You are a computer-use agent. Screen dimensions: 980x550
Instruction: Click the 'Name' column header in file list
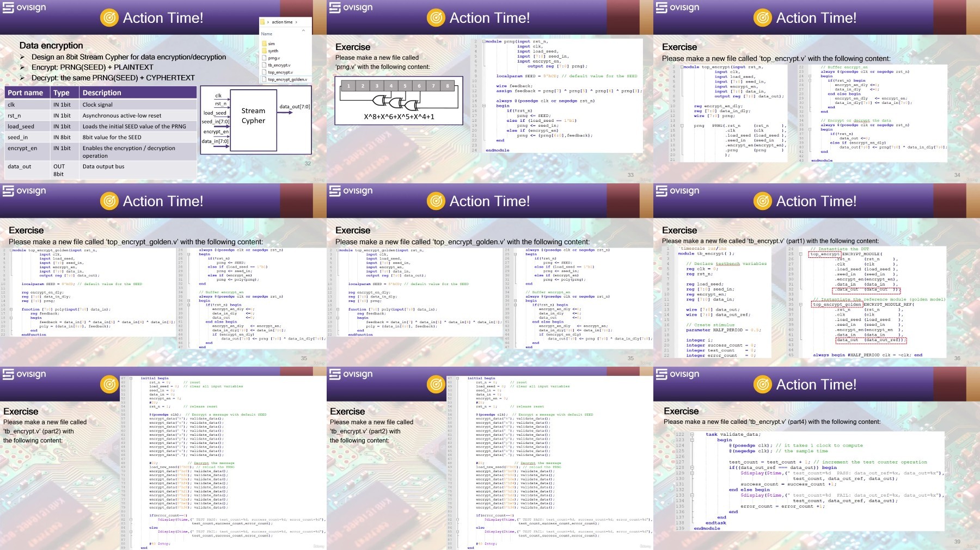click(x=267, y=34)
